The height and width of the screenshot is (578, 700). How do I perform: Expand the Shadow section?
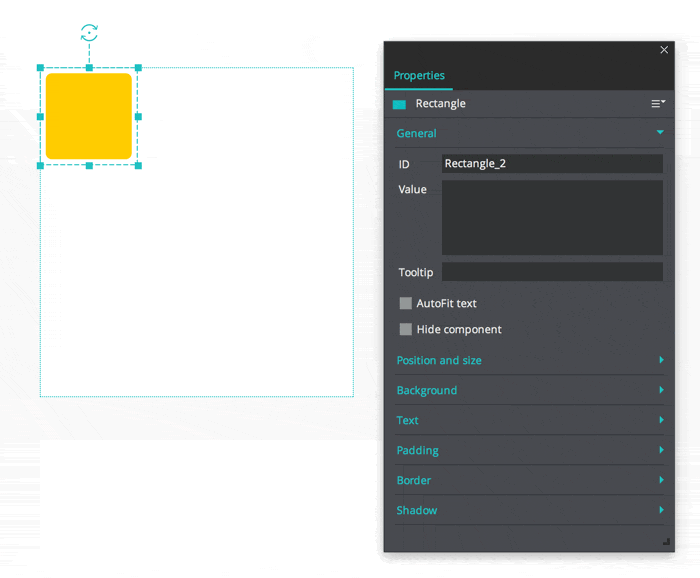[661, 510]
